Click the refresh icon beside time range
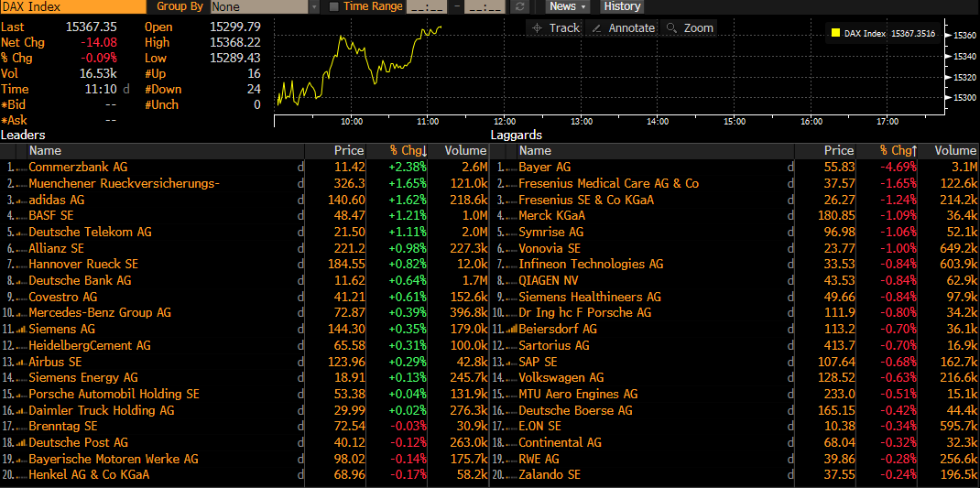Viewport: 980px width, 488px height. click(x=519, y=6)
